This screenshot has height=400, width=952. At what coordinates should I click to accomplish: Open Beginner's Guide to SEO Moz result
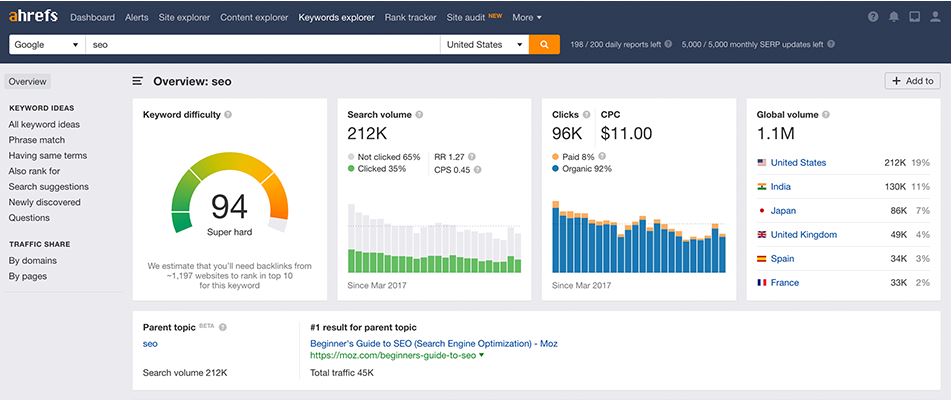click(x=434, y=344)
